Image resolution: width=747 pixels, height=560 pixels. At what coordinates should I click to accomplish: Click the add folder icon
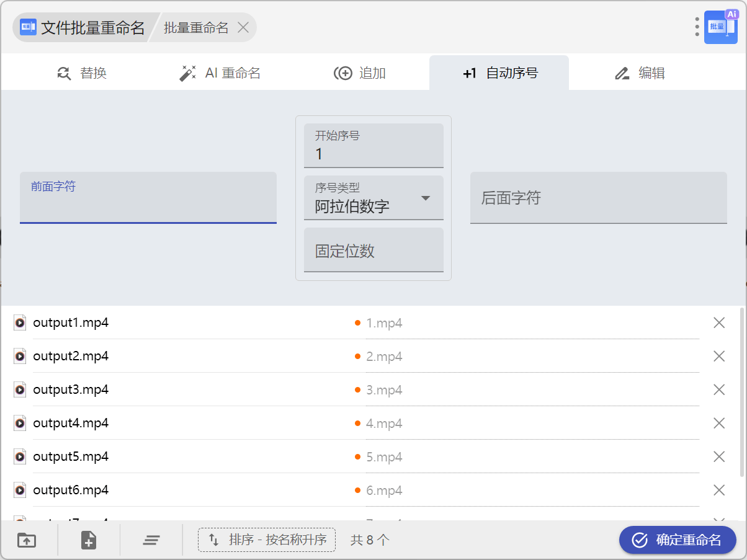tap(27, 540)
